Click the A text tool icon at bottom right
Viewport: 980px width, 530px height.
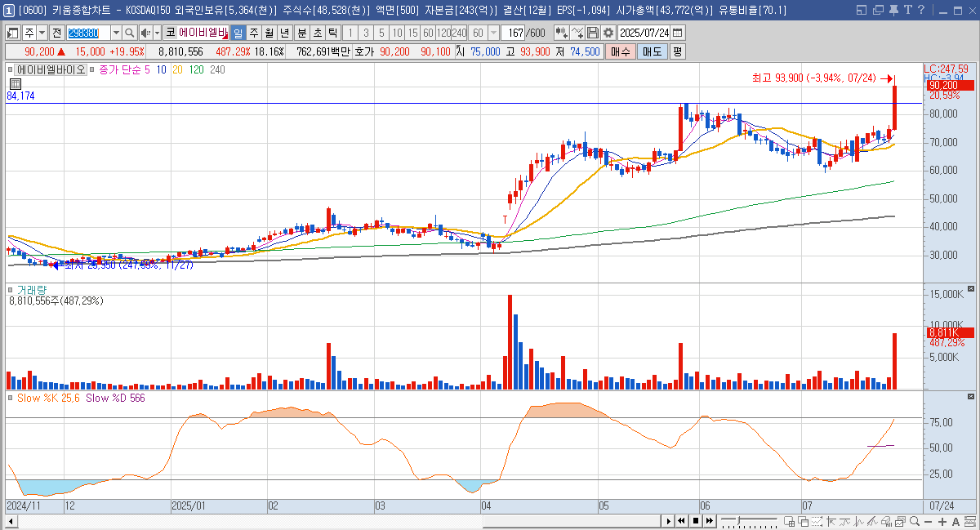click(x=955, y=521)
